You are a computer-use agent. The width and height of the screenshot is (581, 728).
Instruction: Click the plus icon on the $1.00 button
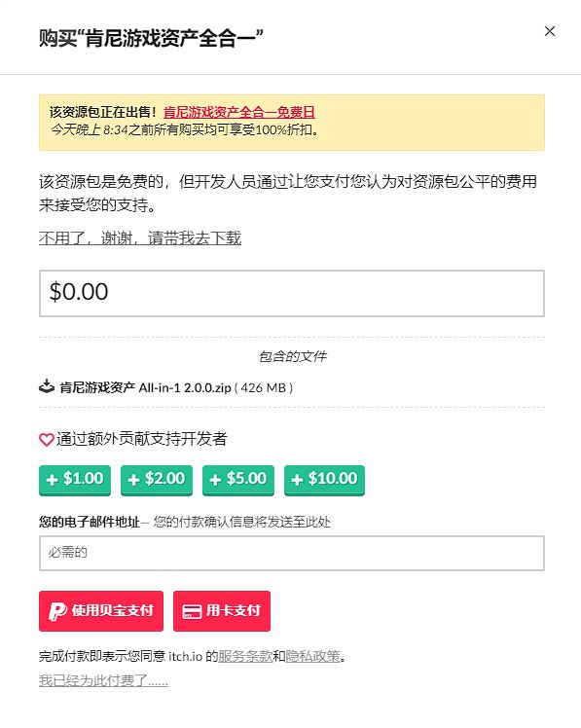[53, 480]
